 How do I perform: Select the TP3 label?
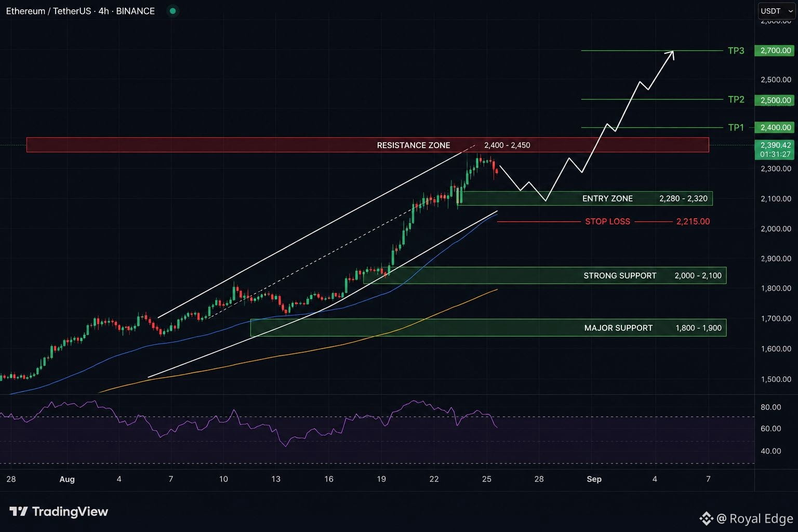tap(736, 50)
